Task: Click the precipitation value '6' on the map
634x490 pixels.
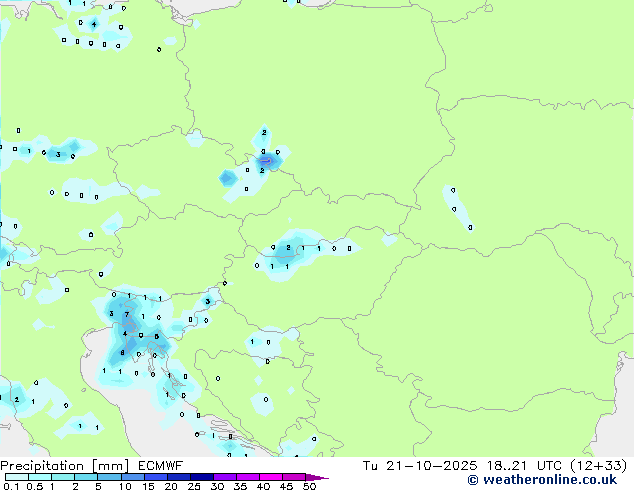Action: point(156,336)
